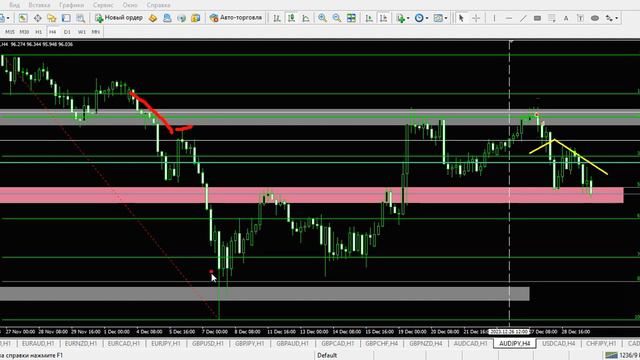This screenshot has width=640, height=360.
Task: Switch timeframe to MN
Action: (x=96, y=32)
